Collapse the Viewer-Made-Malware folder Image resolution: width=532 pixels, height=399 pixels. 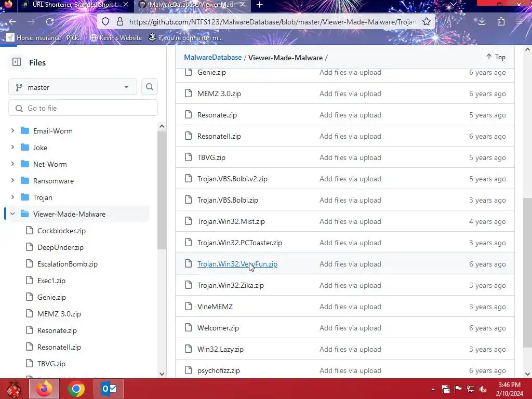click(x=12, y=214)
